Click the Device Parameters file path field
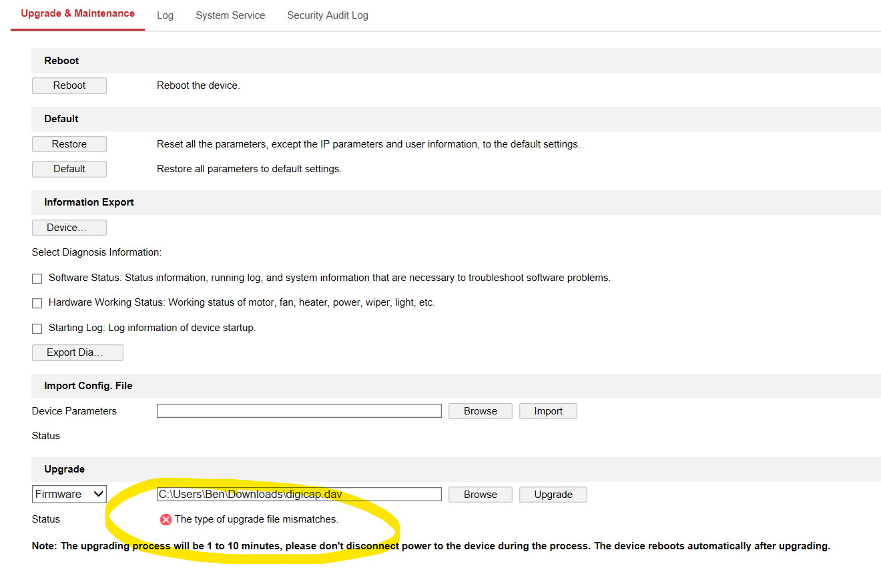Viewport: 881px width, 588px height. click(299, 411)
